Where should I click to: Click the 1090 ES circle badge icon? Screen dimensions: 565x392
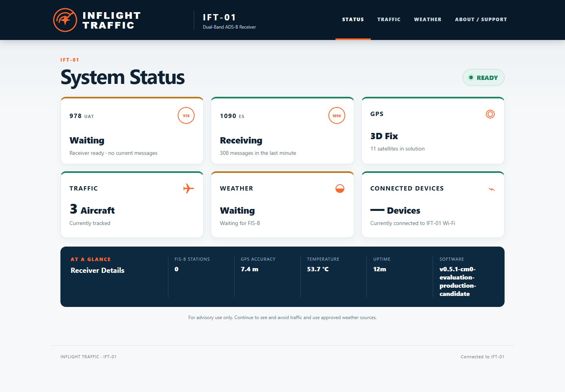(x=337, y=116)
